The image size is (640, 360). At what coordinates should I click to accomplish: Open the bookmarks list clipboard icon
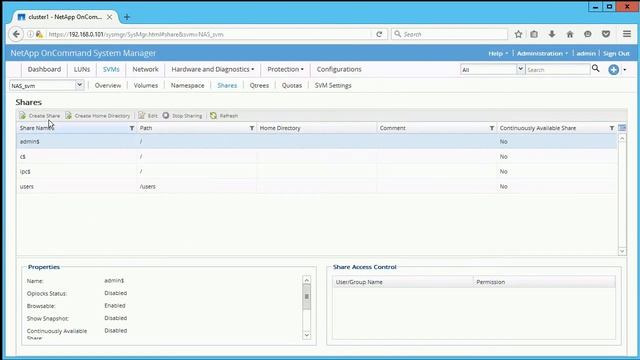534,34
